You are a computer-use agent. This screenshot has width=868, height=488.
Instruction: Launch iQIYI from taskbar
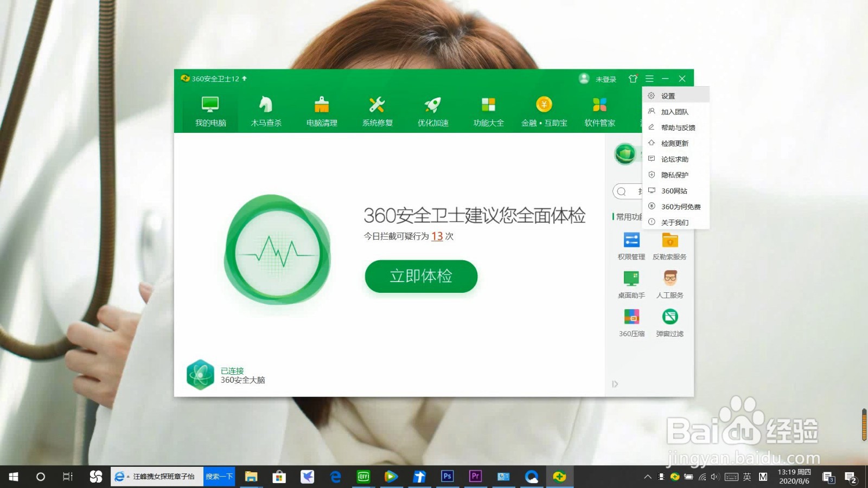point(363,477)
